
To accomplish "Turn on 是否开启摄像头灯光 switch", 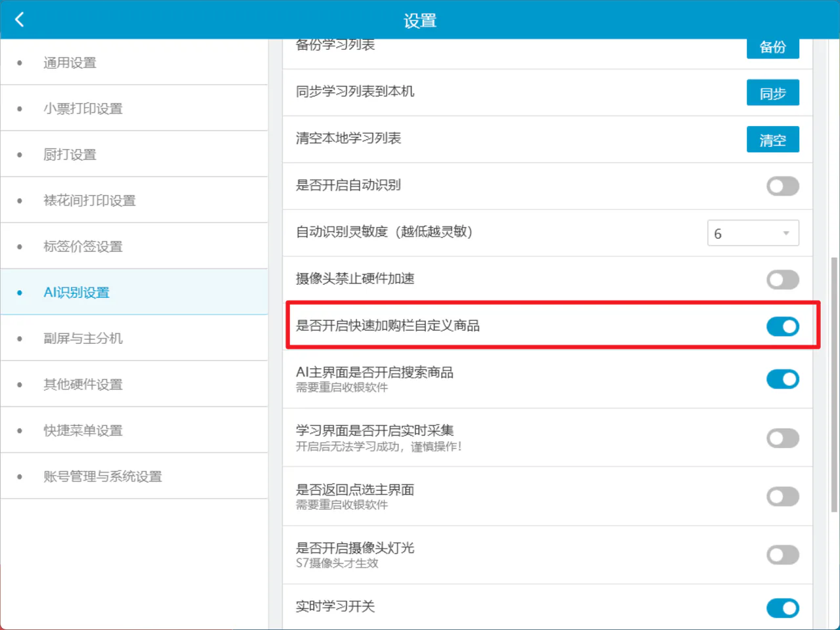I will [783, 555].
